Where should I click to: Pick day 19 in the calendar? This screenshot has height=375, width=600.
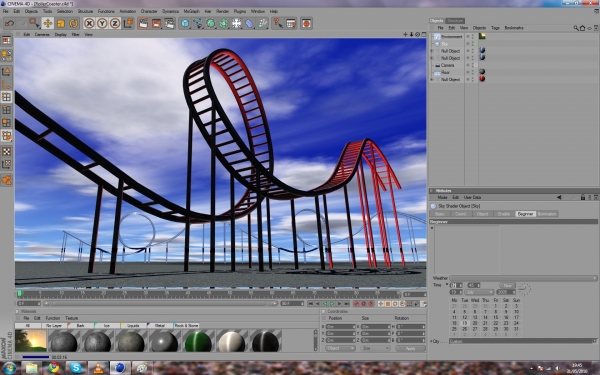[465, 323]
